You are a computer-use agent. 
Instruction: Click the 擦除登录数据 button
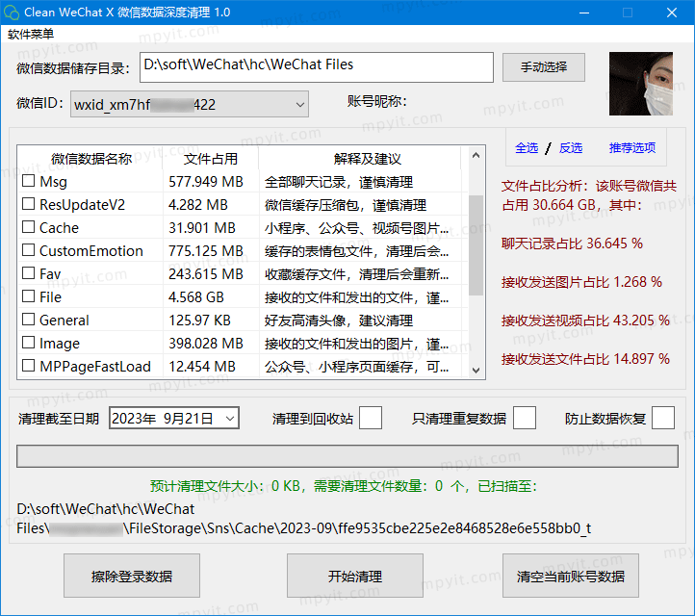click(132, 576)
